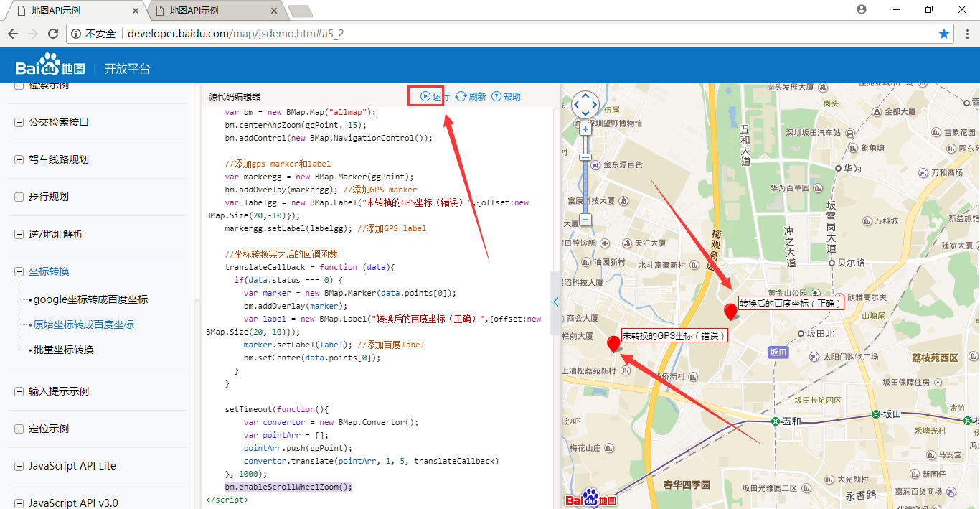
Task: Open the 开放平台 link in the header
Action: click(128, 69)
